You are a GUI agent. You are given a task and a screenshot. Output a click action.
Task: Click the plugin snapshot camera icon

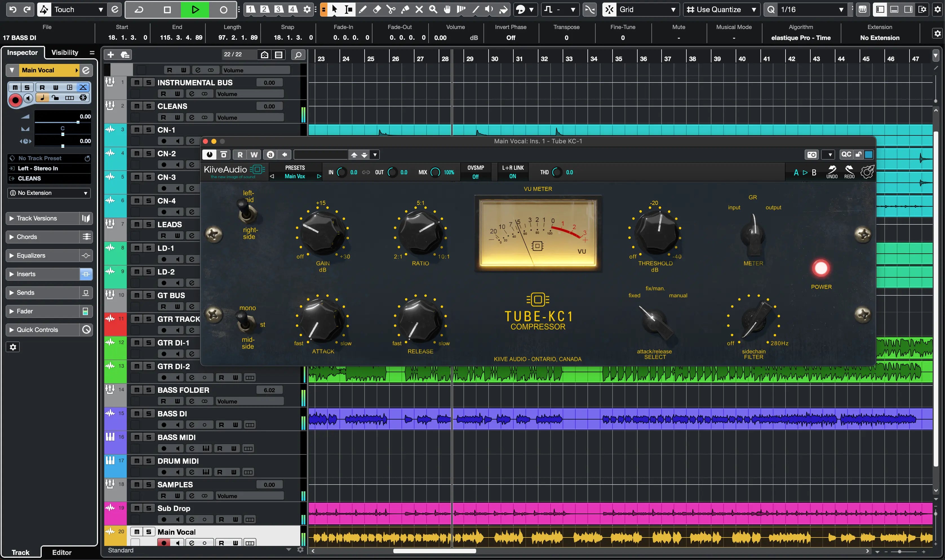coord(811,154)
